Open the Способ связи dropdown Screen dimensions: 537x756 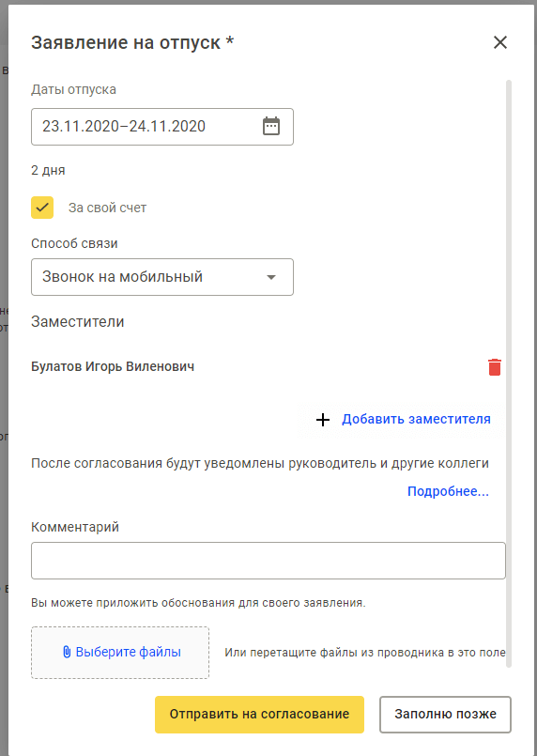click(162, 277)
